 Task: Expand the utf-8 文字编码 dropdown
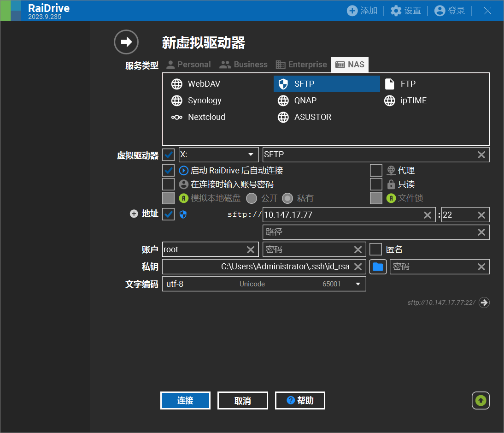tap(264, 284)
